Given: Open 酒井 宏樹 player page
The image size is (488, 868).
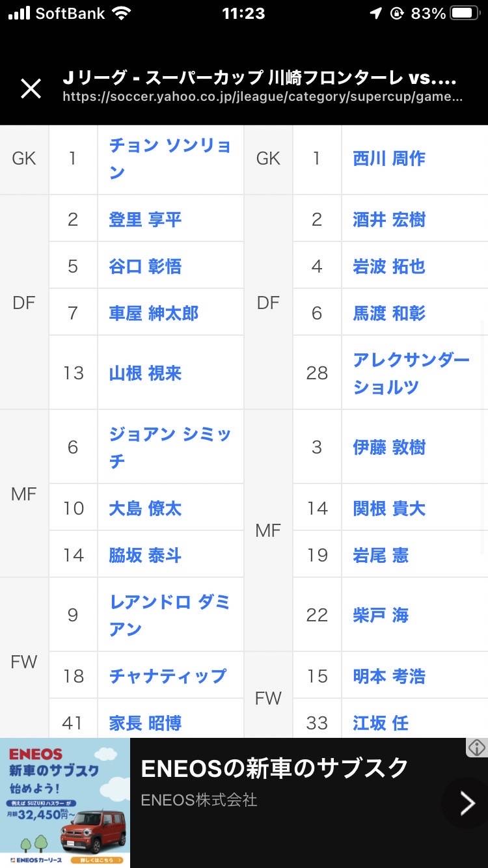Looking at the screenshot, I should pyautogui.click(x=389, y=219).
